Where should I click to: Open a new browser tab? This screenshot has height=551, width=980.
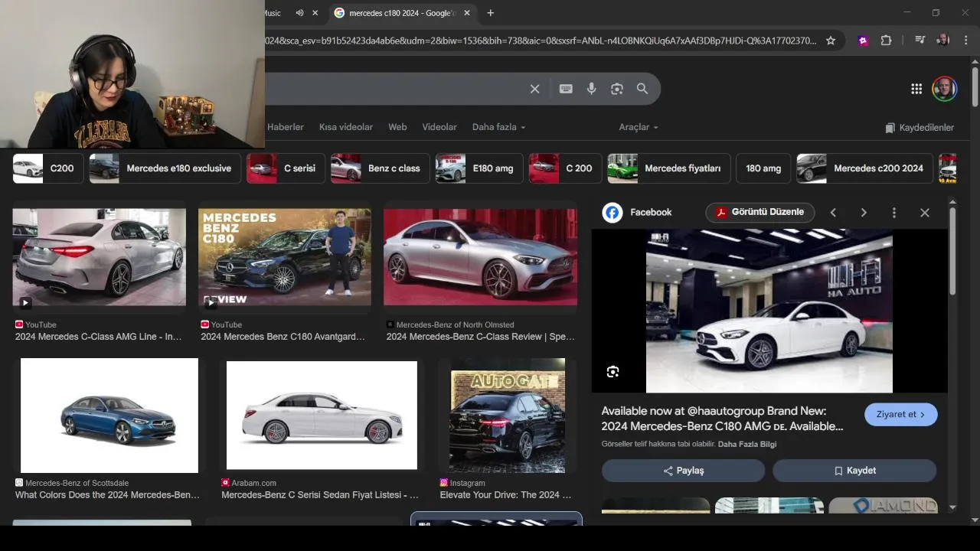point(491,13)
